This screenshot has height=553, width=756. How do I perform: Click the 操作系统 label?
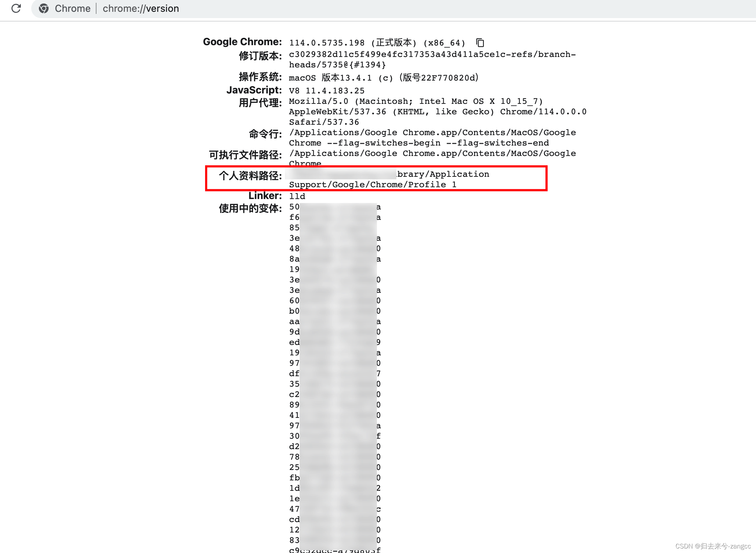[x=260, y=76]
